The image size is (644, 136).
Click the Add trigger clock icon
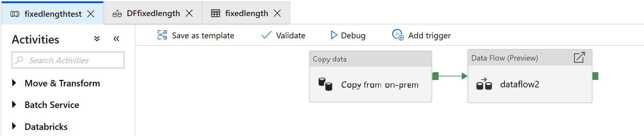click(x=398, y=35)
